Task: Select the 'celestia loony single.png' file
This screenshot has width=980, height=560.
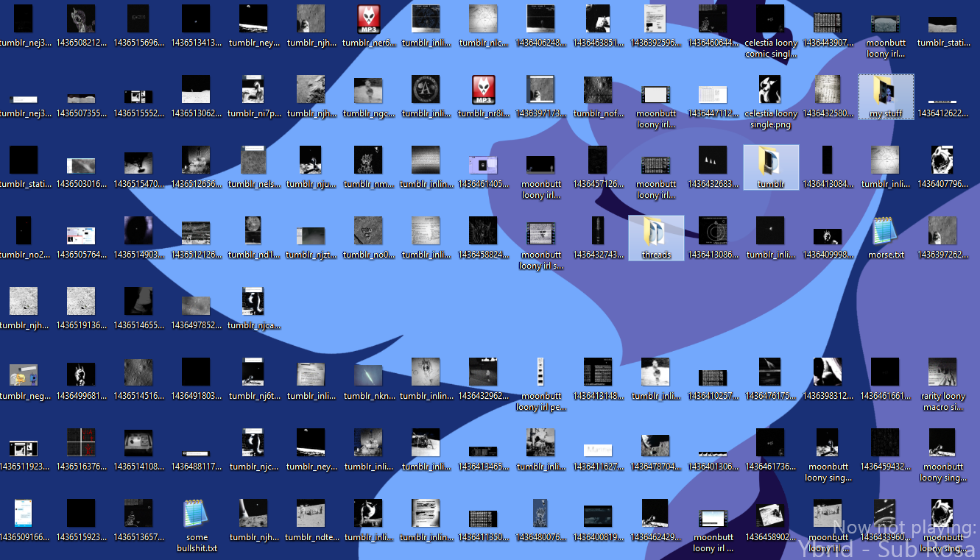Action: point(771,89)
